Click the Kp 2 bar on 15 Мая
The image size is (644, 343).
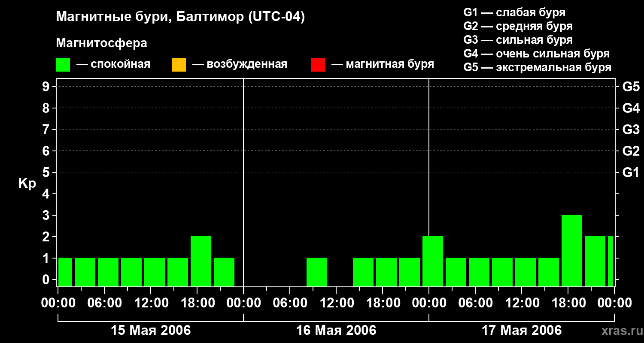pos(201,261)
